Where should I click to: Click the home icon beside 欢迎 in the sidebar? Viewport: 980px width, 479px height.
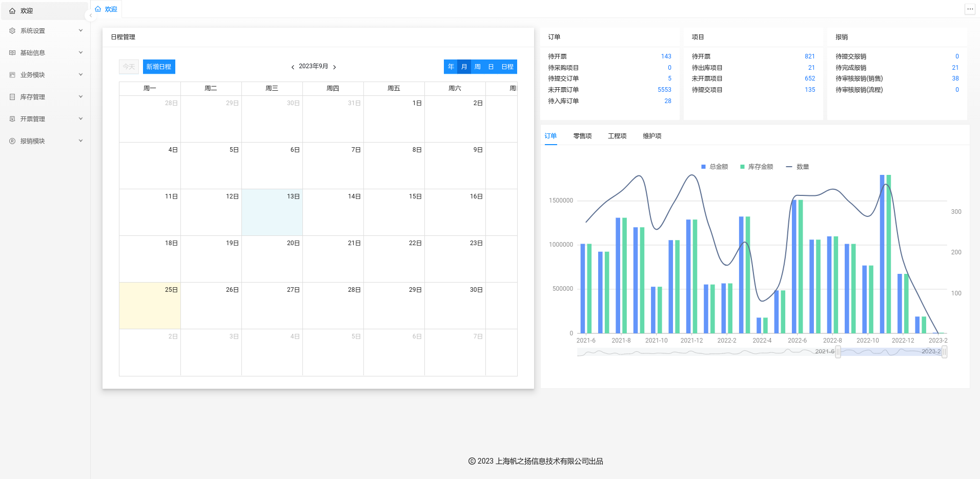coord(12,11)
